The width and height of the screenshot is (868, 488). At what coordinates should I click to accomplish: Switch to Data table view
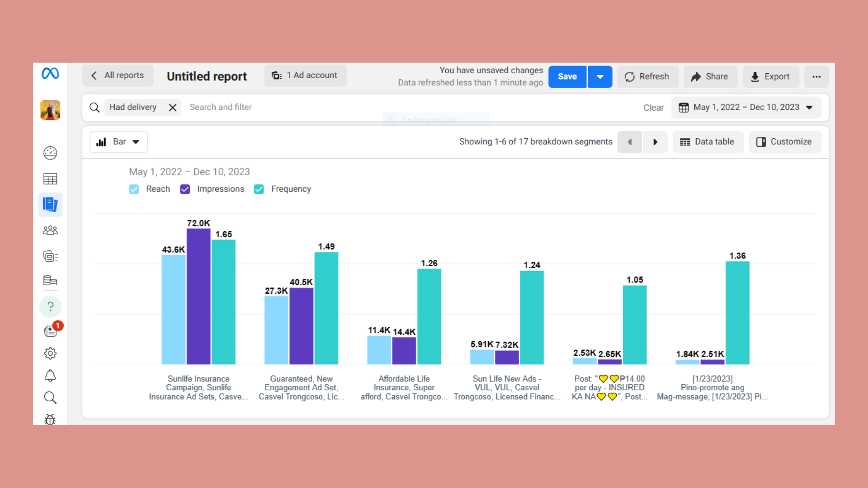click(708, 142)
